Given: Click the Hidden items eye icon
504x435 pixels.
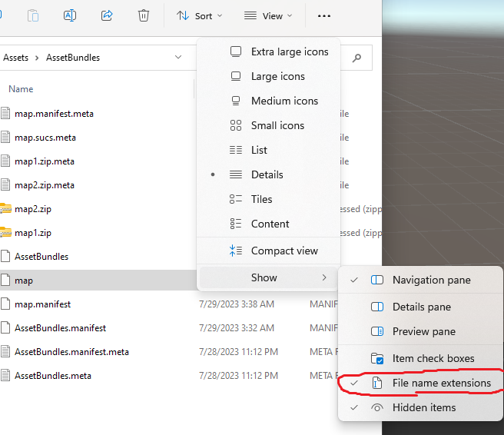Looking at the screenshot, I should click(377, 407).
